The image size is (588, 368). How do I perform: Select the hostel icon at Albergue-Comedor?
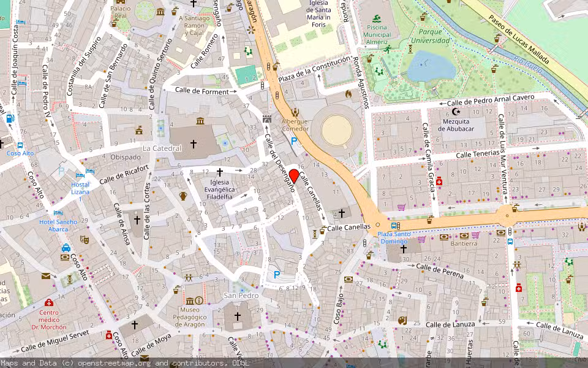click(295, 112)
